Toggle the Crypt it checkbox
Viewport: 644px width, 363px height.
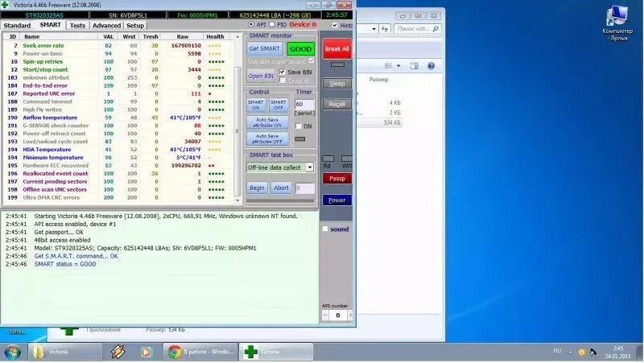(283, 80)
